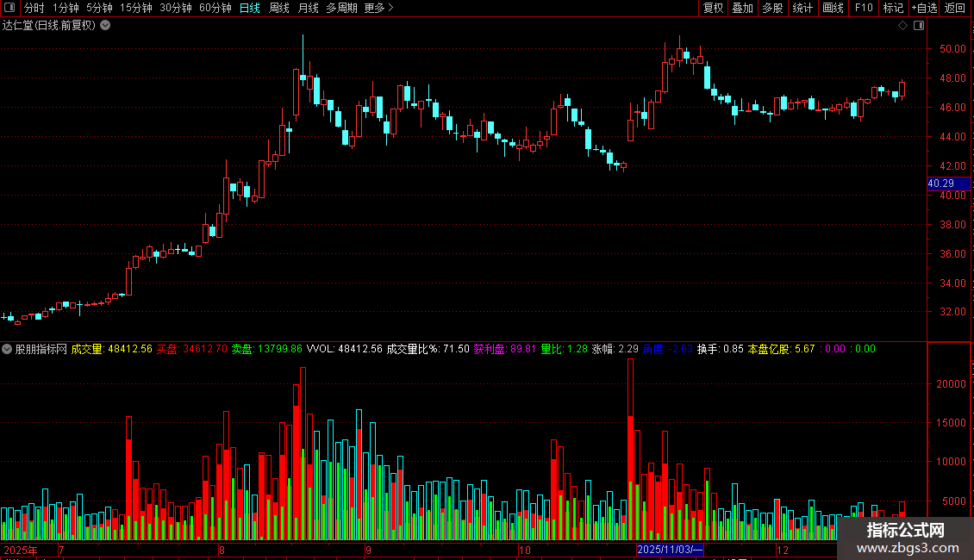The width and height of the screenshot is (974, 560).
Task: Click the 40.29 current price label
Action: (x=948, y=184)
